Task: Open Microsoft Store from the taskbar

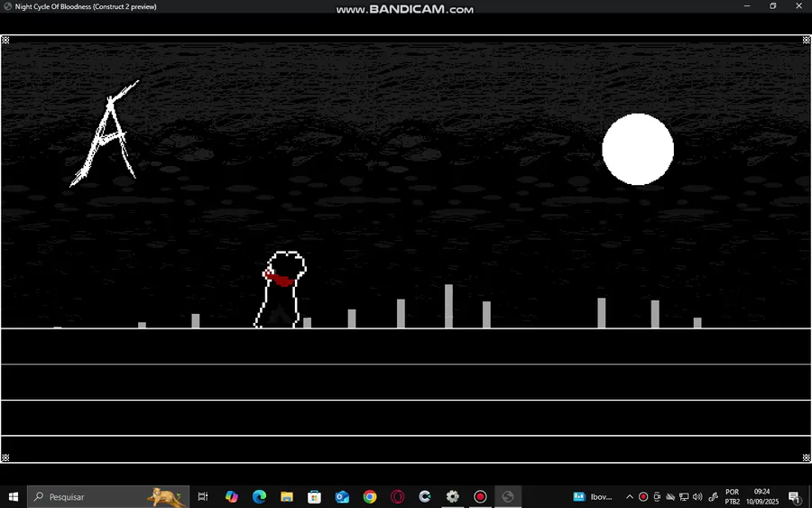Action: [314, 496]
